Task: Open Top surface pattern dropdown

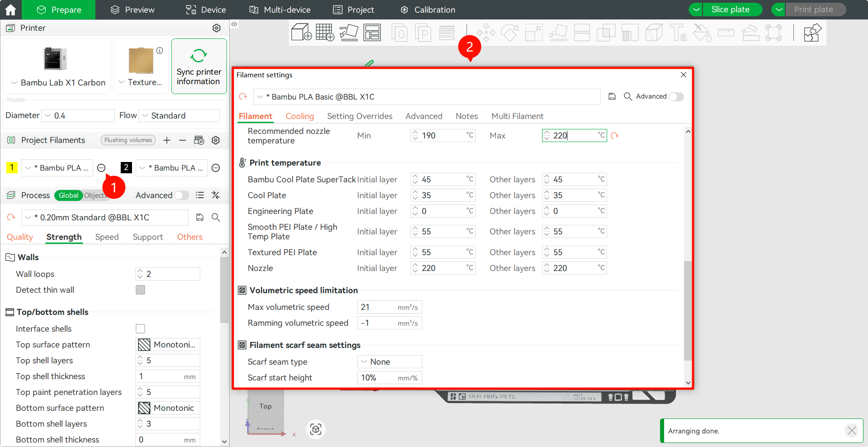Action: (168, 345)
